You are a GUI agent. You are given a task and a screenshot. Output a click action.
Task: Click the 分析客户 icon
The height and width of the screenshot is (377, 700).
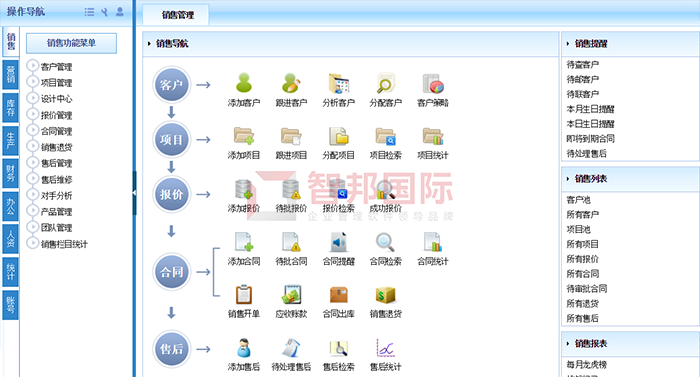[338, 84]
